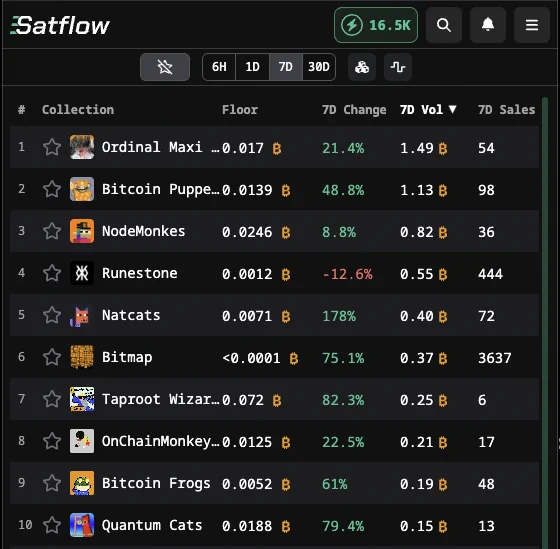Viewport: 560px width, 549px height.
Task: Open the Bitcoin Puppets collection name
Action: (x=160, y=189)
